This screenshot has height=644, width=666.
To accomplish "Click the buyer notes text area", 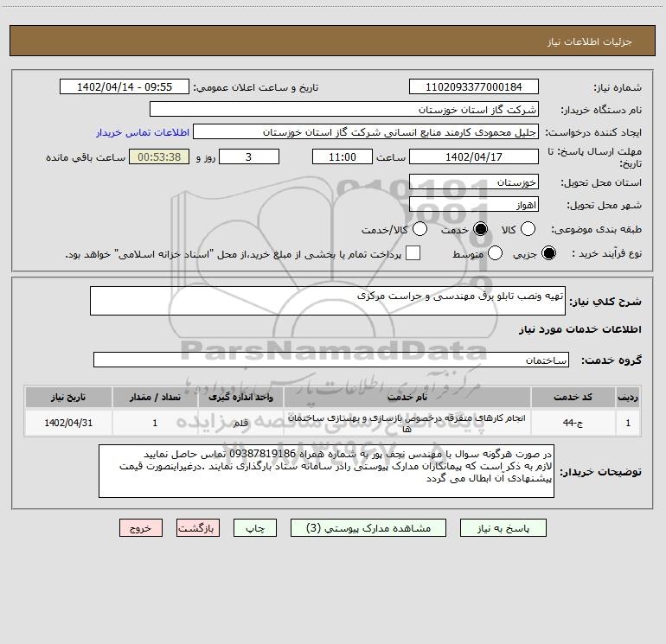I will click(x=326, y=471).
